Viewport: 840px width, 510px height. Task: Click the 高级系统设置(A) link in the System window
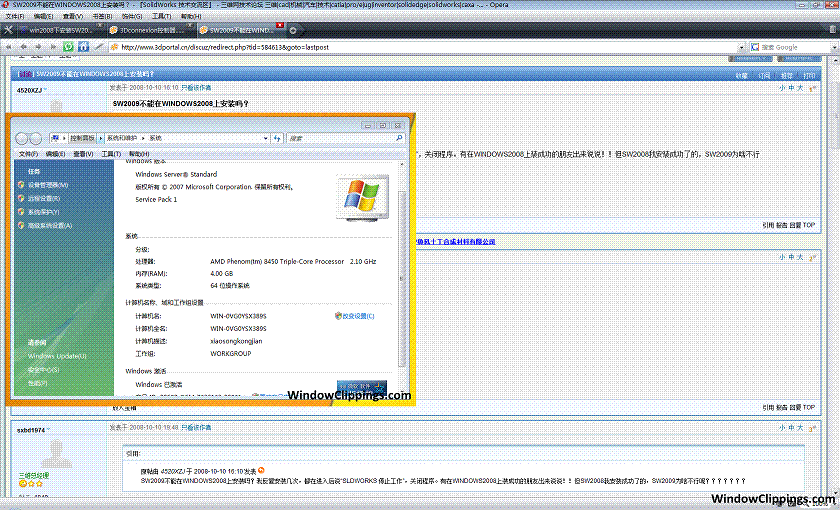[x=50, y=226]
